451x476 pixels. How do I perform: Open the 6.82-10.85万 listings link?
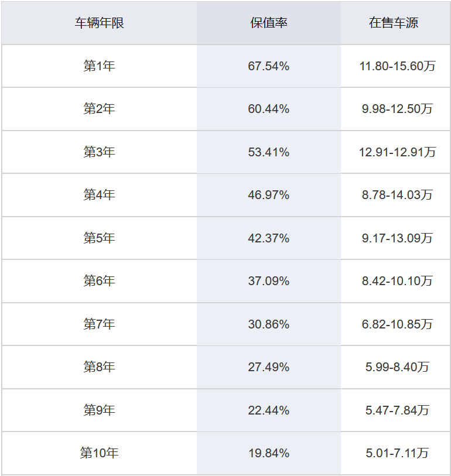coord(397,324)
